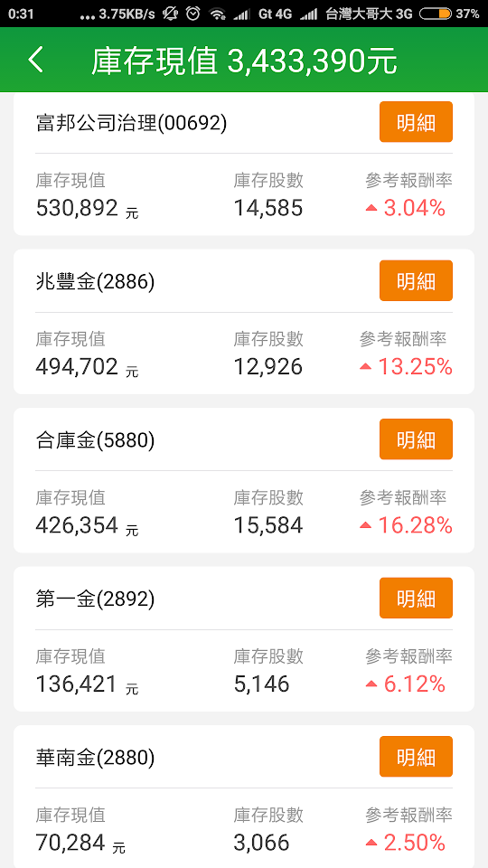The width and height of the screenshot is (488, 868).
Task: Tap red up-triangle beside 6.12%
Action: [371, 684]
